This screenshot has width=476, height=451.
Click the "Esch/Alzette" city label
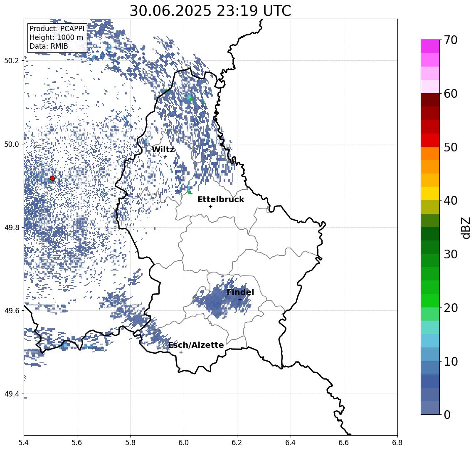pos(196,345)
